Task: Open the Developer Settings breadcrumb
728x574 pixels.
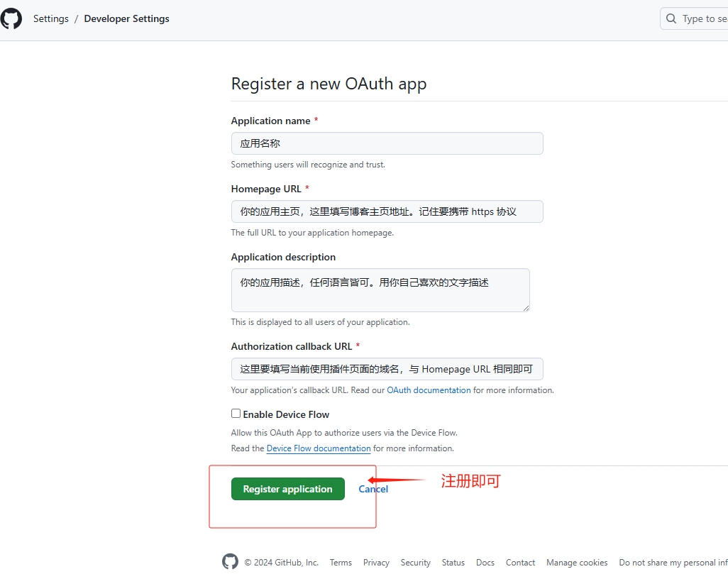Action: (126, 18)
